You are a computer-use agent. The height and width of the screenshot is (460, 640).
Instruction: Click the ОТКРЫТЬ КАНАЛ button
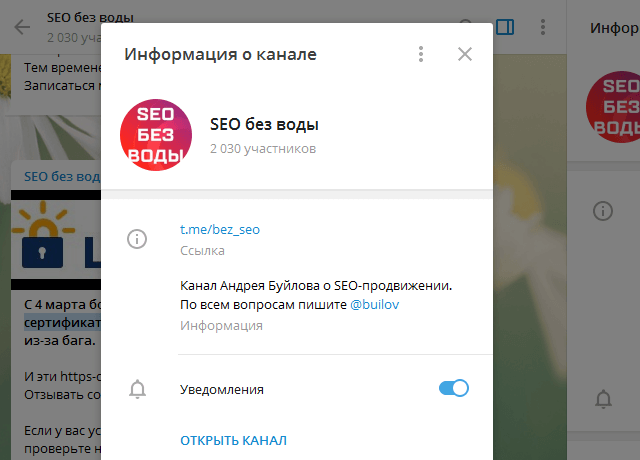233,440
